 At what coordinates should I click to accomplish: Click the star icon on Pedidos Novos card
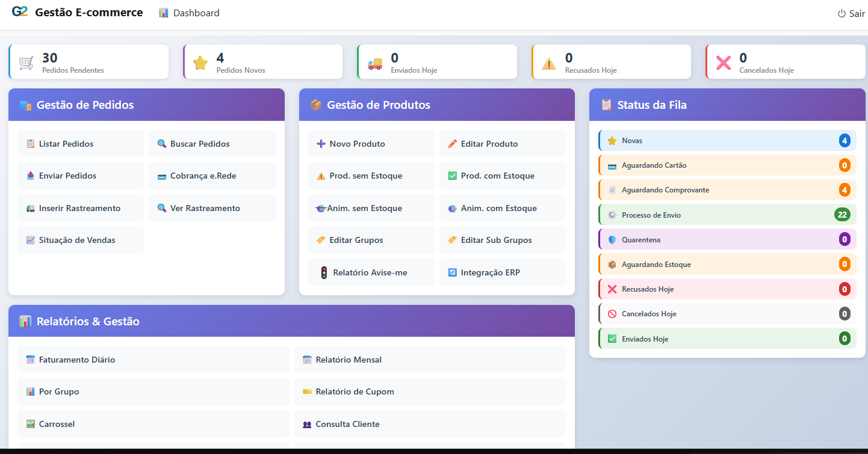pos(200,63)
